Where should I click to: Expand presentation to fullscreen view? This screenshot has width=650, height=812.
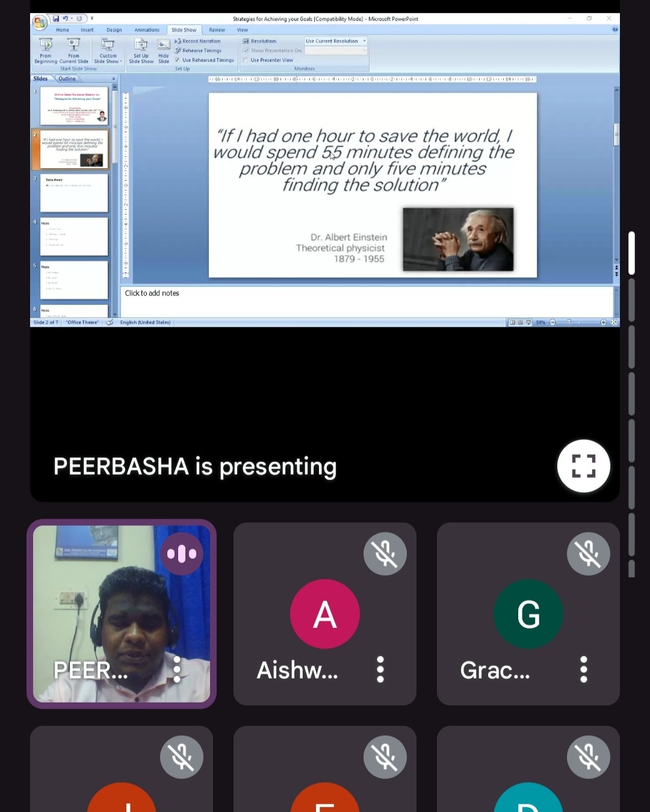583,466
